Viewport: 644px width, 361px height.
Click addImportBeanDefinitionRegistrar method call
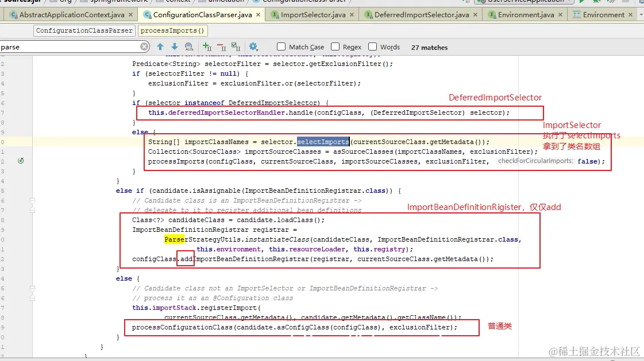244,259
